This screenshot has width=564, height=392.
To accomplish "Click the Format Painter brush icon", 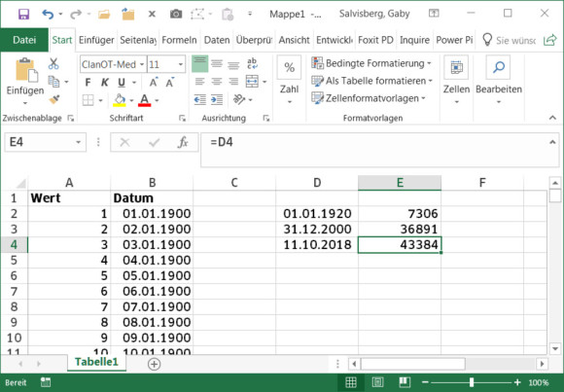I will [53, 100].
